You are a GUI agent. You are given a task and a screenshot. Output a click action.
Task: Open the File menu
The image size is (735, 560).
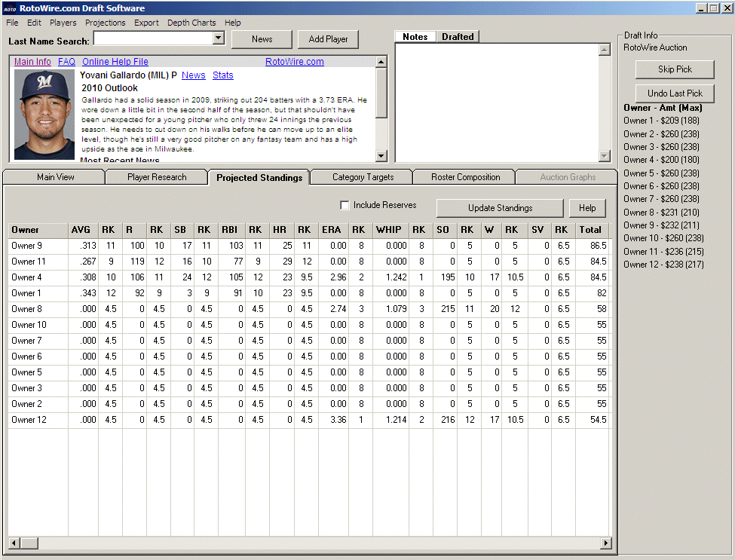(12, 23)
